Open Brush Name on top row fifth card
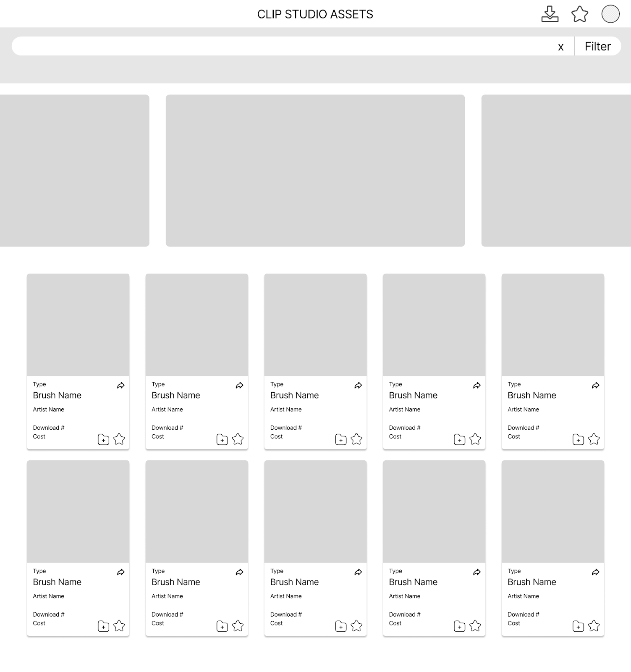 tap(532, 395)
